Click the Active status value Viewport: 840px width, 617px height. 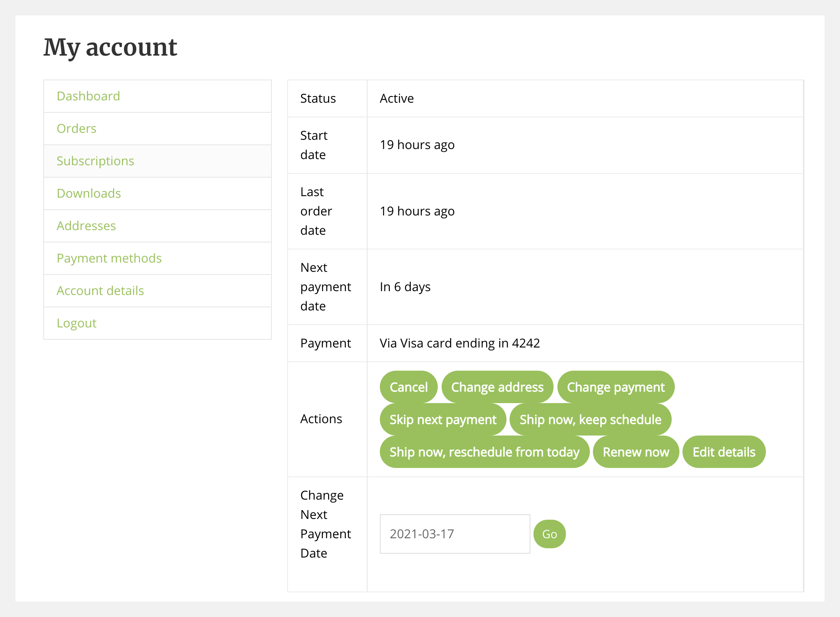pos(397,98)
